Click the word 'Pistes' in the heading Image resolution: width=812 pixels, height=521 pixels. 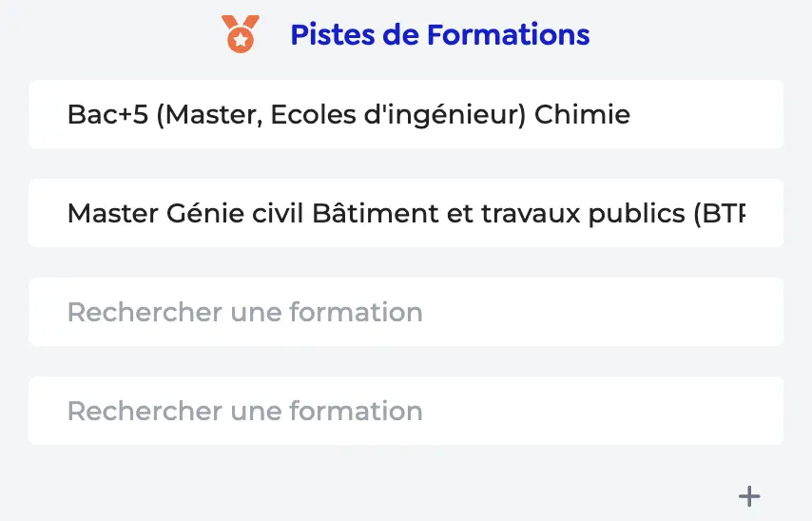(332, 35)
